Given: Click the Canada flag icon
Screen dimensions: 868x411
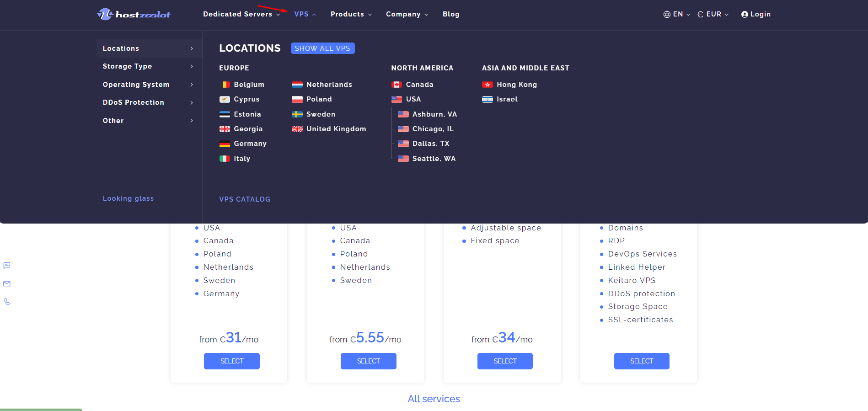Looking at the screenshot, I should point(396,85).
